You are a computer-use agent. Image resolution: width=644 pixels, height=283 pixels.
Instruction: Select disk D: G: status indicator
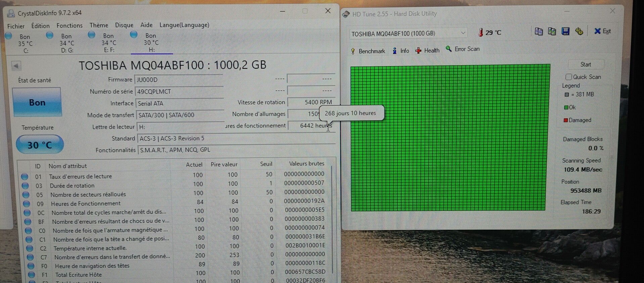(50, 35)
